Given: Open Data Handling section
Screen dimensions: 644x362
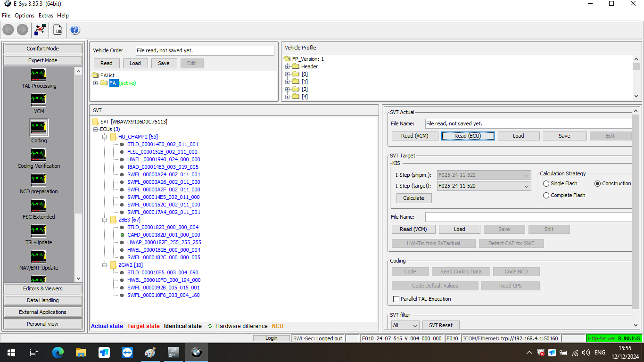Looking at the screenshot, I should [42, 300].
